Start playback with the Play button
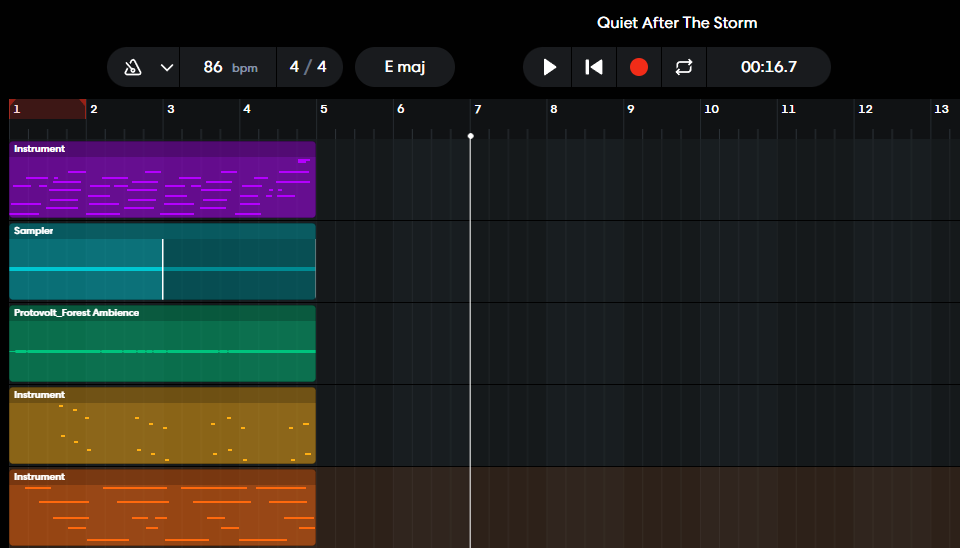This screenshot has width=960, height=548. pos(549,67)
